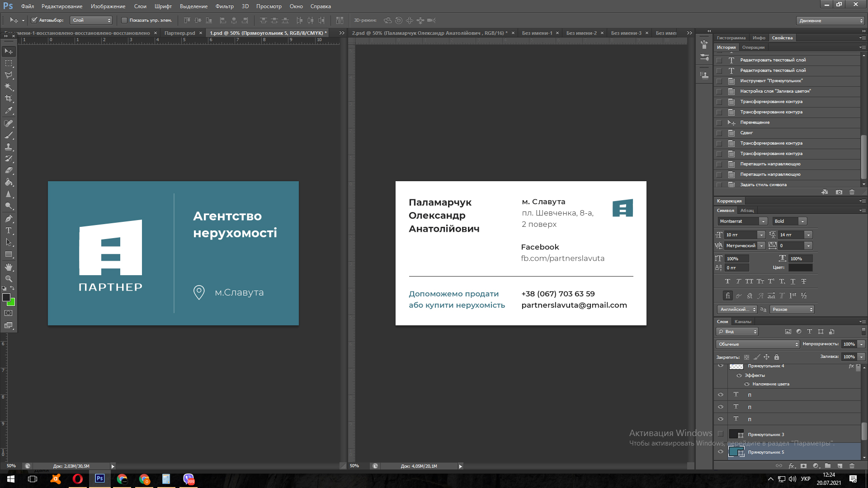This screenshot has height=488, width=868.
Task: Switch to Партнер.psd document tab
Action: pos(179,33)
